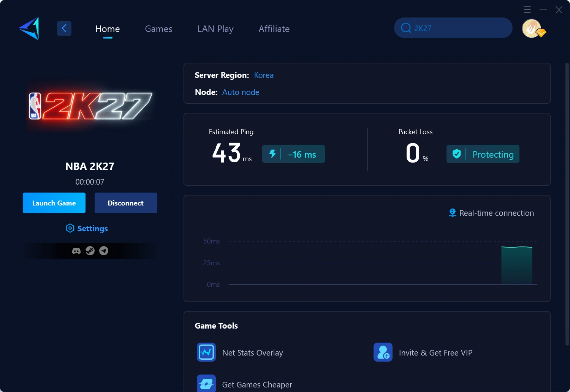Minimize the window
Image resolution: width=570 pixels, height=392 pixels.
coord(543,9)
